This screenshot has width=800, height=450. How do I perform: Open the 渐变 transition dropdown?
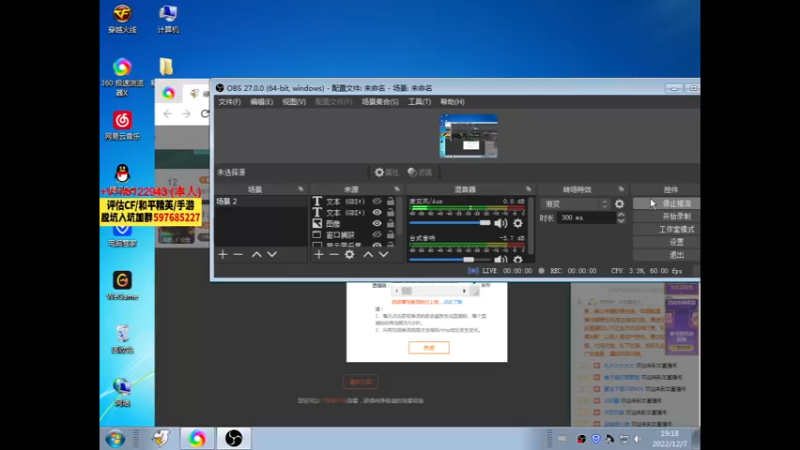[x=576, y=204]
